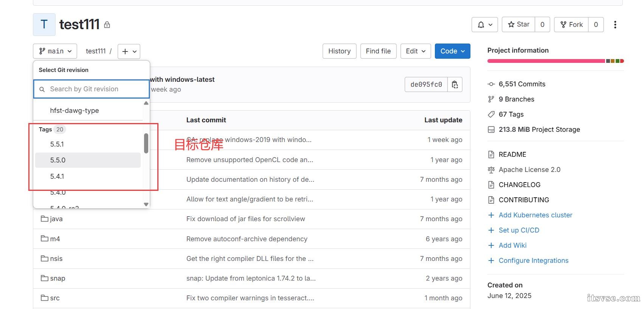The image size is (644, 309).
Task: Choose the hfst-dawg-type branch
Action: pyautogui.click(x=74, y=111)
